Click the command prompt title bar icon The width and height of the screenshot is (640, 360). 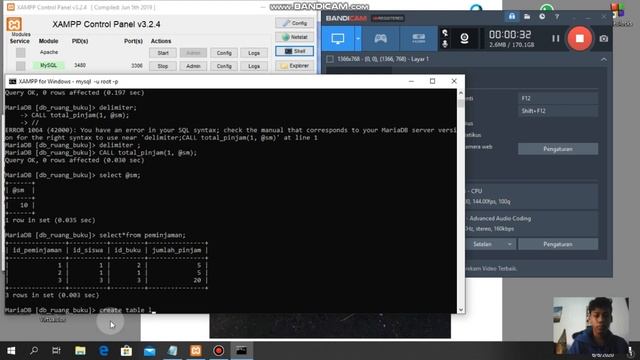point(13,82)
